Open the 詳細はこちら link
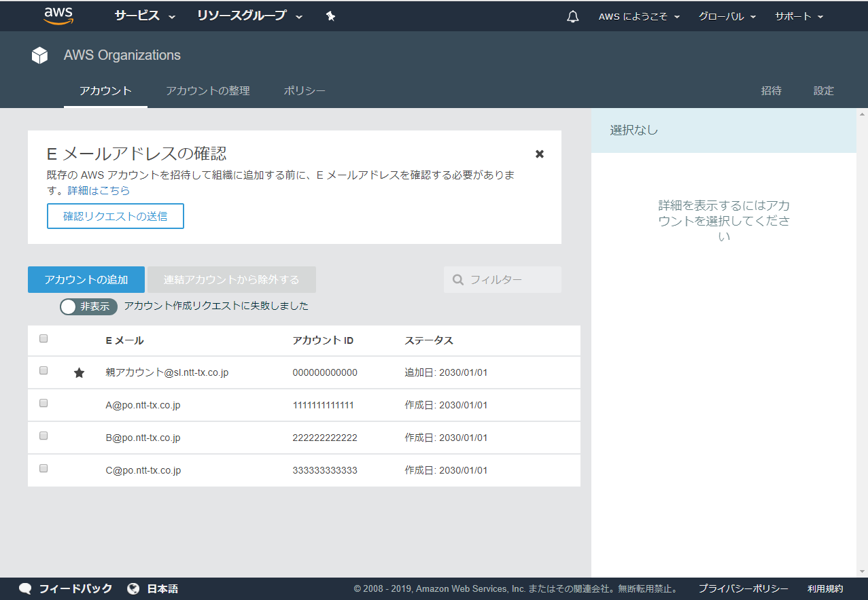 click(x=99, y=191)
